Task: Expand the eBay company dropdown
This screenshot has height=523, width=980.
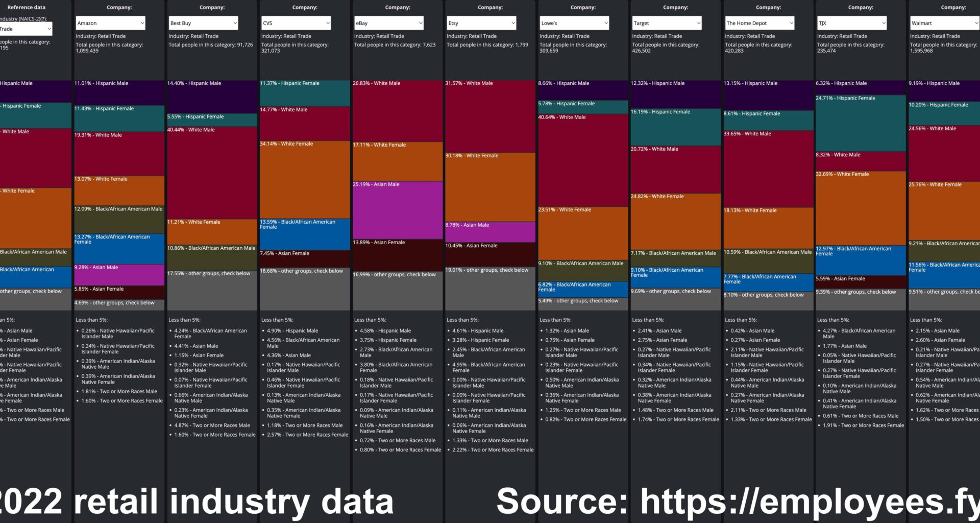Action: [x=389, y=23]
